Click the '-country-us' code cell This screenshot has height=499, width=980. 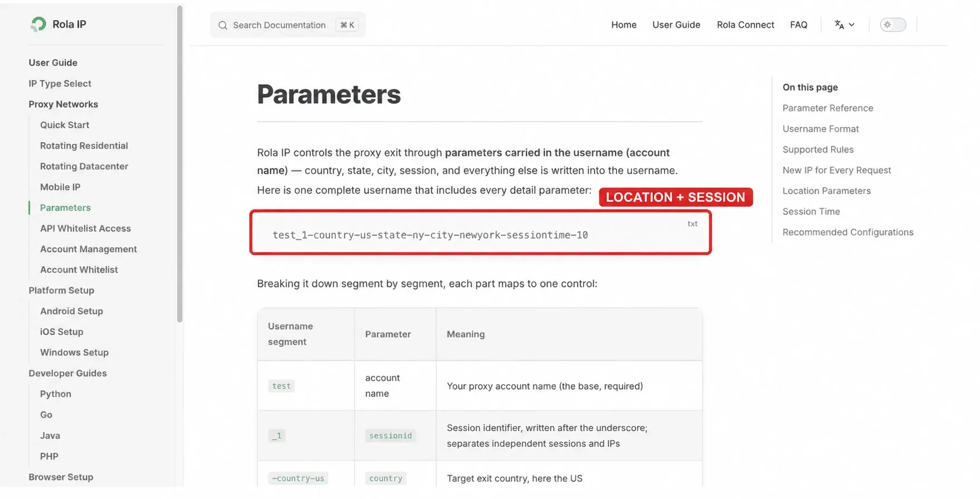point(298,478)
